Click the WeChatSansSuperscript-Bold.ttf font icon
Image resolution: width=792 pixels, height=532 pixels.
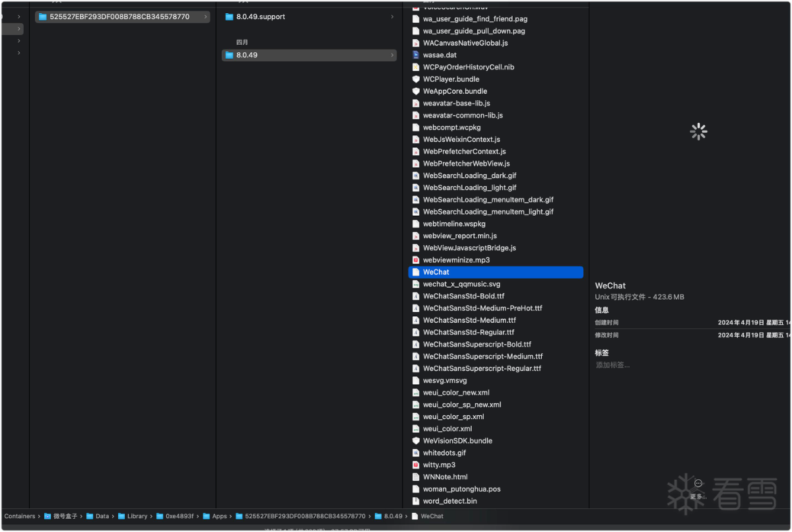coord(416,344)
